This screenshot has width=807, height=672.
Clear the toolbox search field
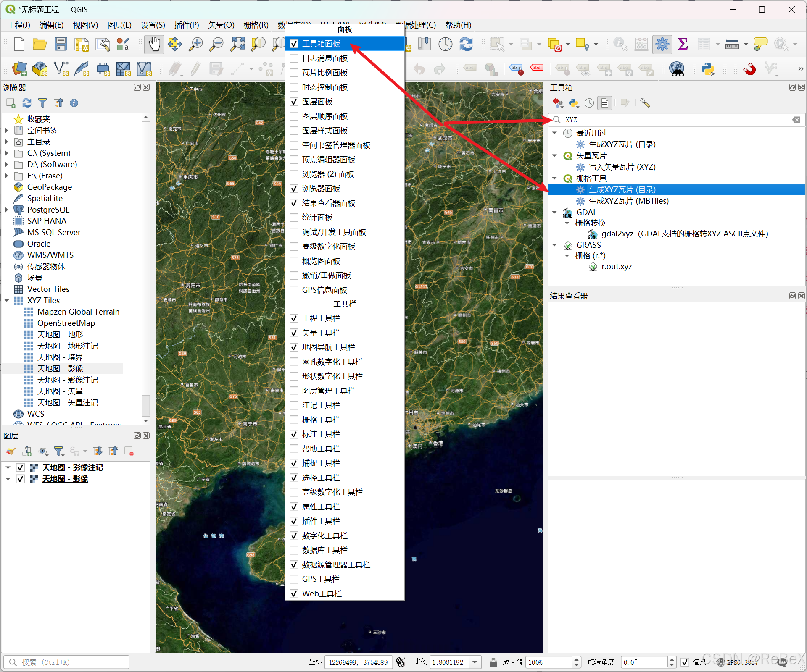[796, 120]
